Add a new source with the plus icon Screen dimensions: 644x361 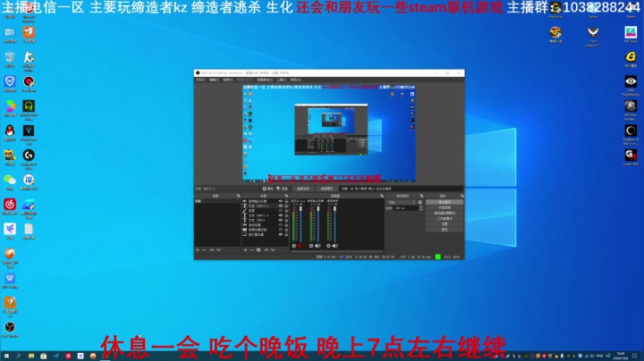[245, 250]
